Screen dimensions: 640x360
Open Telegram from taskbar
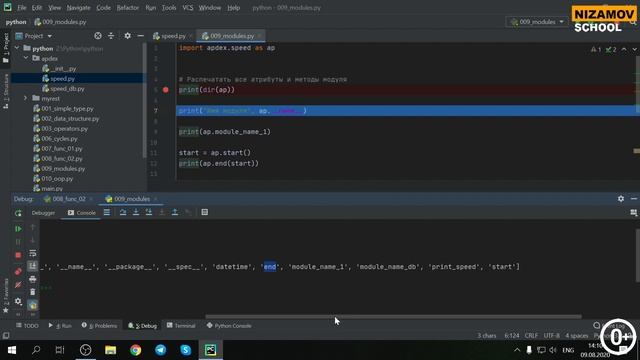161,350
